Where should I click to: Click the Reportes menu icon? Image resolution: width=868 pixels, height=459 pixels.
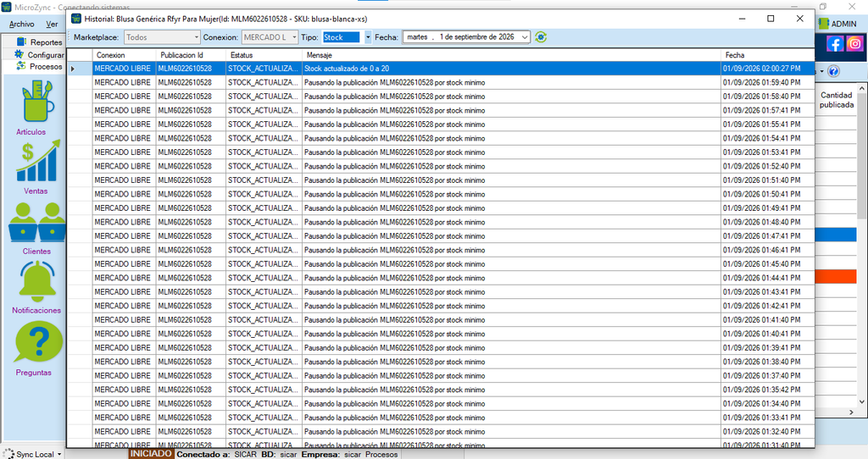21,41
